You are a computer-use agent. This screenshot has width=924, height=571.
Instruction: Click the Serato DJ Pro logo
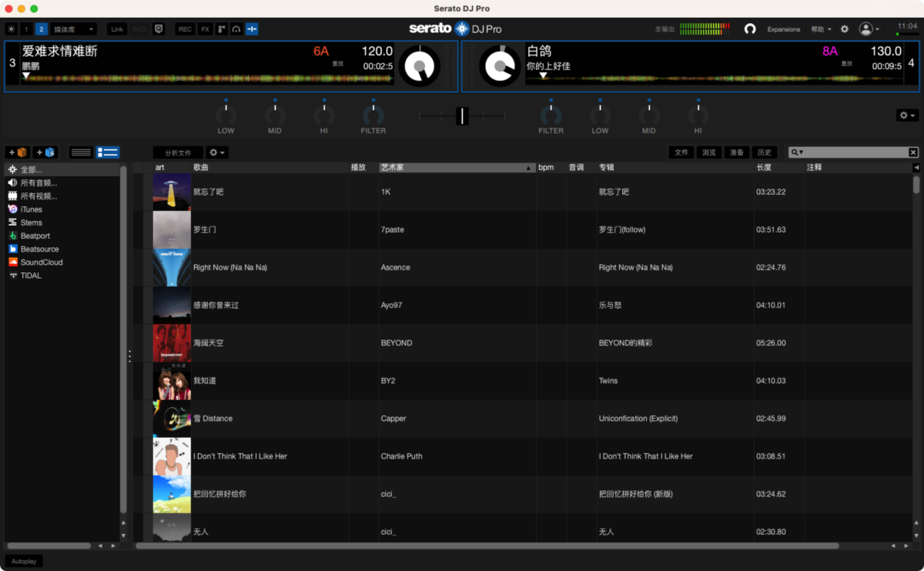point(455,29)
